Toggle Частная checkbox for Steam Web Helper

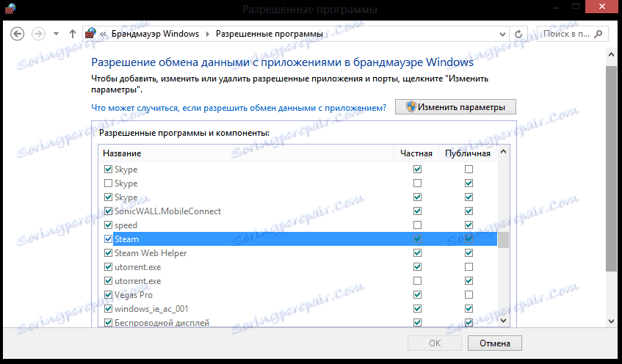[417, 252]
